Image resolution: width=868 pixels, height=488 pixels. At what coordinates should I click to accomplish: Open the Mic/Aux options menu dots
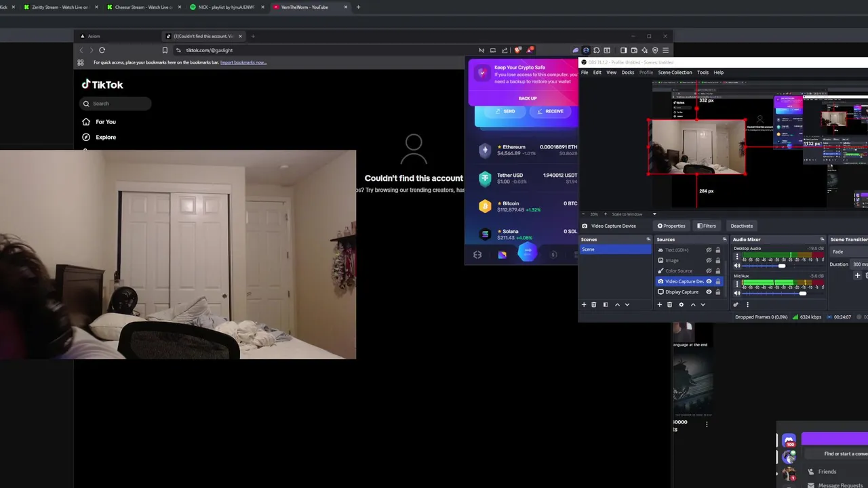737,283
